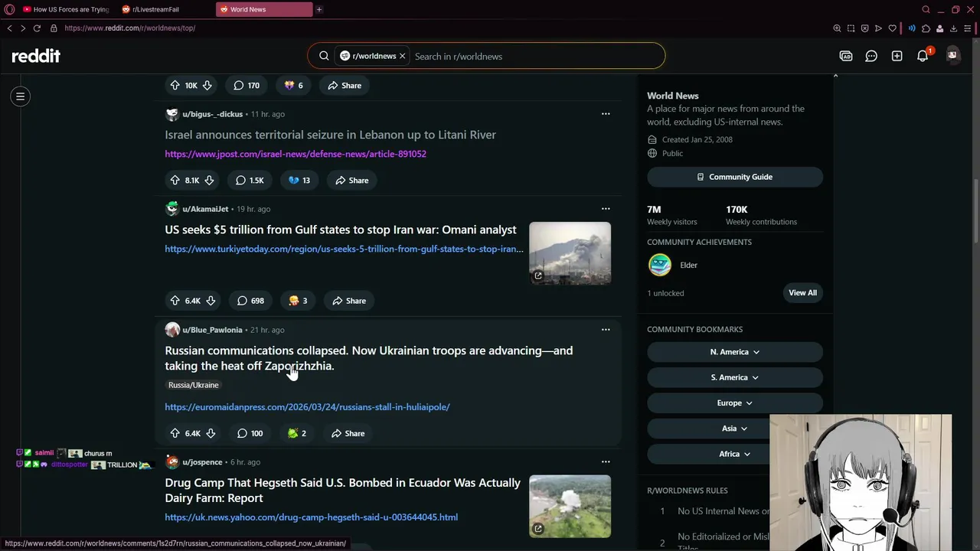Click the Russia/Ukraine post flair
The height and width of the screenshot is (551, 980).
coord(194,385)
